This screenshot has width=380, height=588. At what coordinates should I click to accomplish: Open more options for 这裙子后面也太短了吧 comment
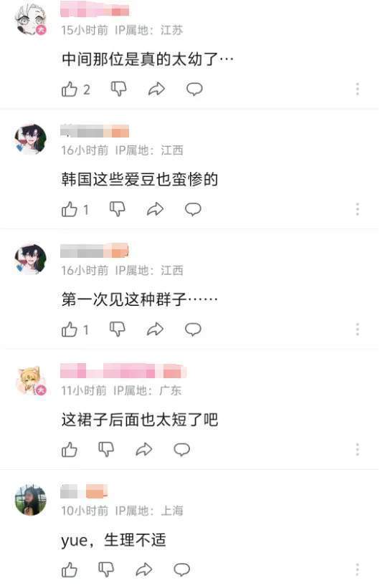coord(358,449)
